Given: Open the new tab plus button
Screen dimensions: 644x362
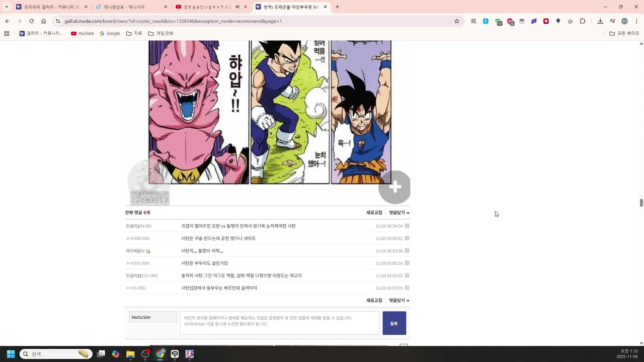Looking at the screenshot, I should coord(337,7).
